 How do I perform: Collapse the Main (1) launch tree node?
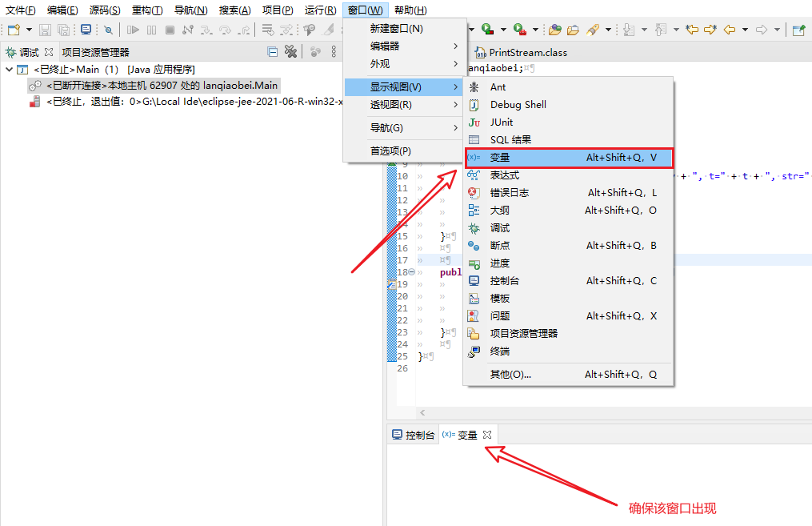9,70
